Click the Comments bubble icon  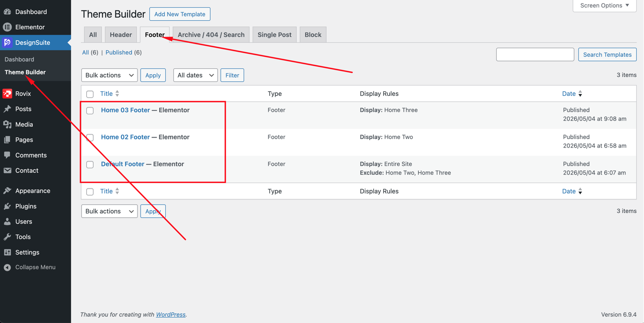7,155
